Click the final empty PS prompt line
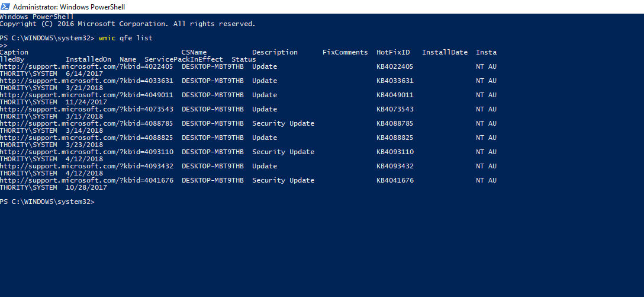Viewport: 644px width, 297px height. [47, 202]
